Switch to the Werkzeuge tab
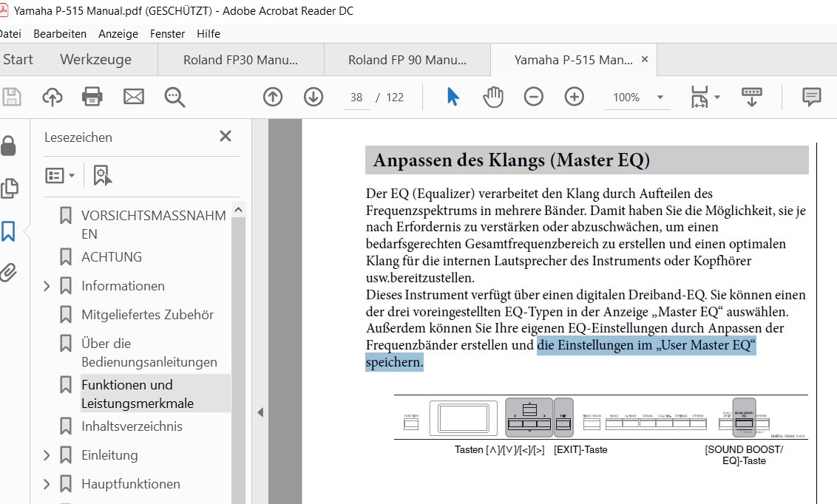 click(95, 59)
